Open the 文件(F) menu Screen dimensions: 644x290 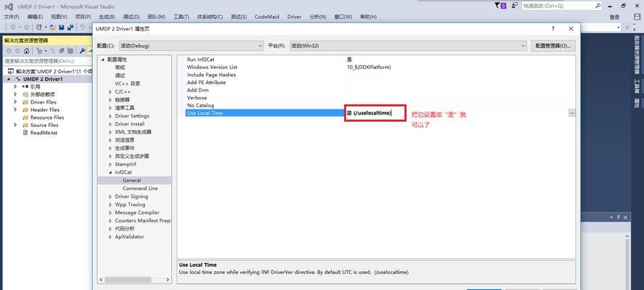pos(12,17)
